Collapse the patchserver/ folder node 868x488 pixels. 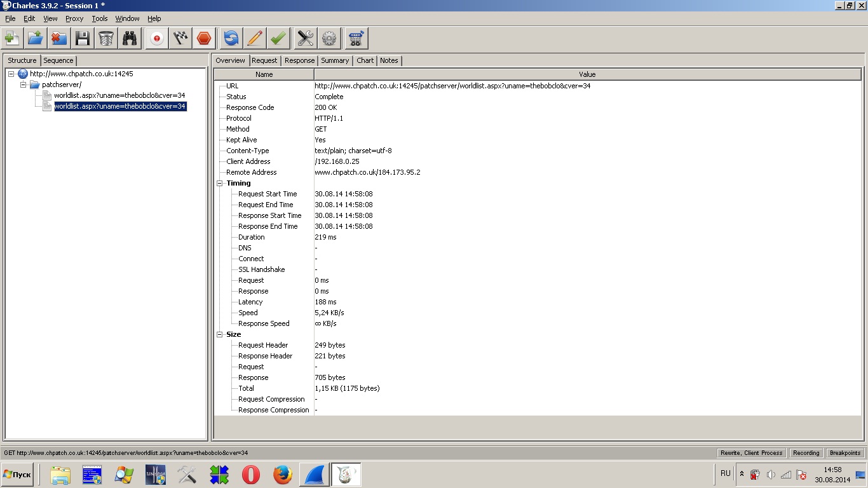pyautogui.click(x=24, y=85)
